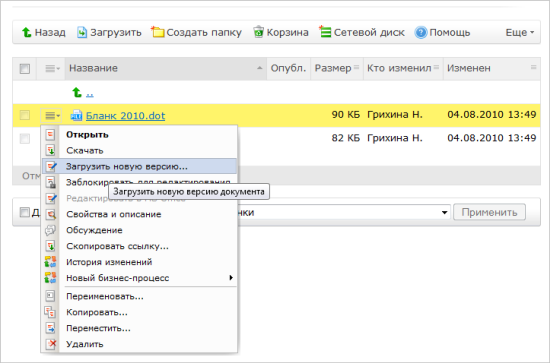Toggle the select-all checkbox in table header
The height and width of the screenshot is (363, 550).
click(25, 68)
